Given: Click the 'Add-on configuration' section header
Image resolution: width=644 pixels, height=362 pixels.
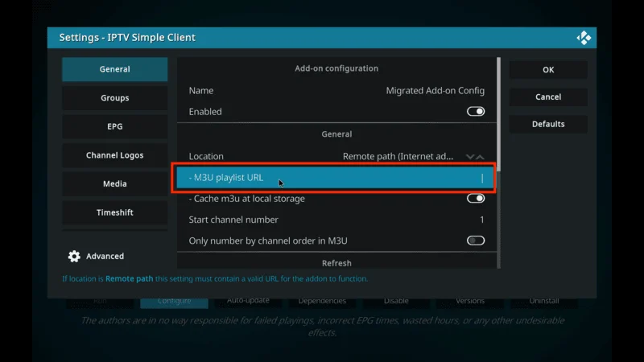Looking at the screenshot, I should click(x=336, y=68).
